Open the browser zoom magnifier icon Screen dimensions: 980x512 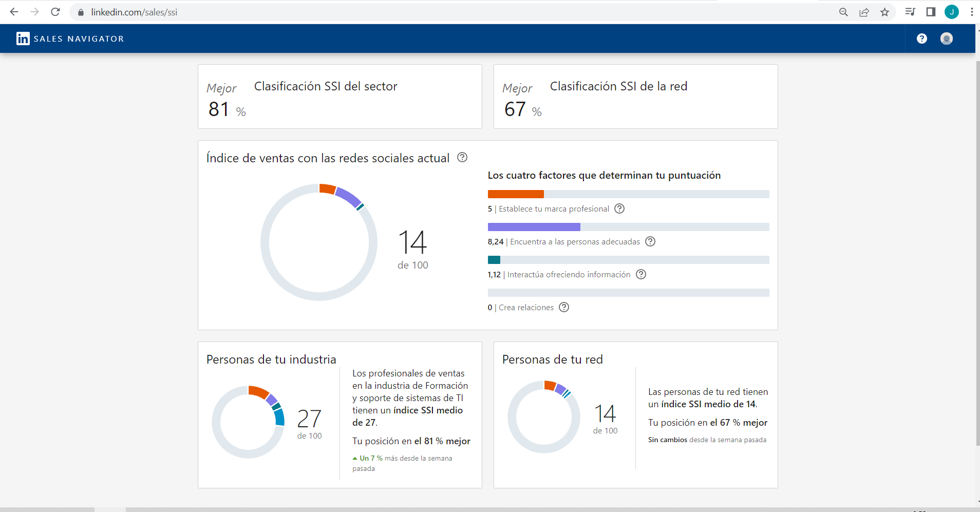[843, 12]
